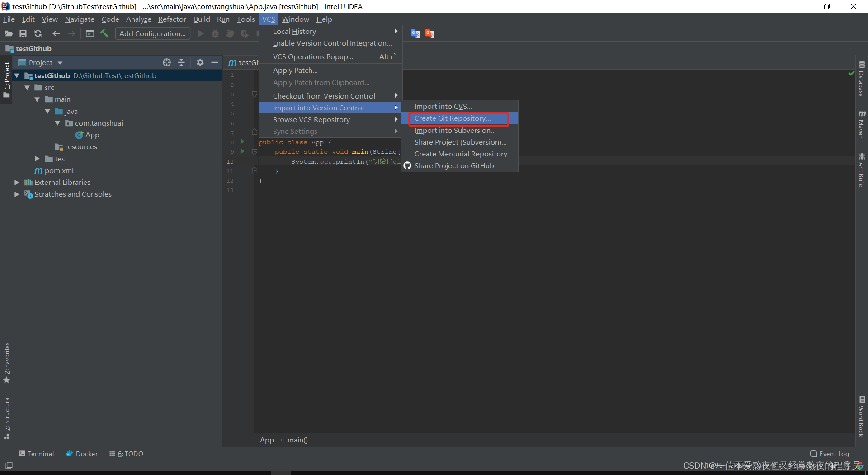Expand External Libraries node

17,182
